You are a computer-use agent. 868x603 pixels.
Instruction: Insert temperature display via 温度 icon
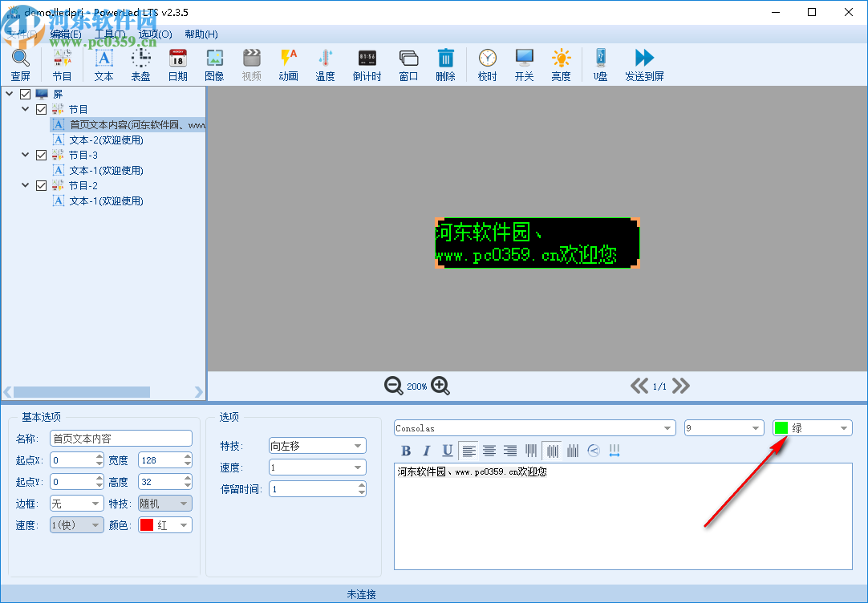[325, 64]
